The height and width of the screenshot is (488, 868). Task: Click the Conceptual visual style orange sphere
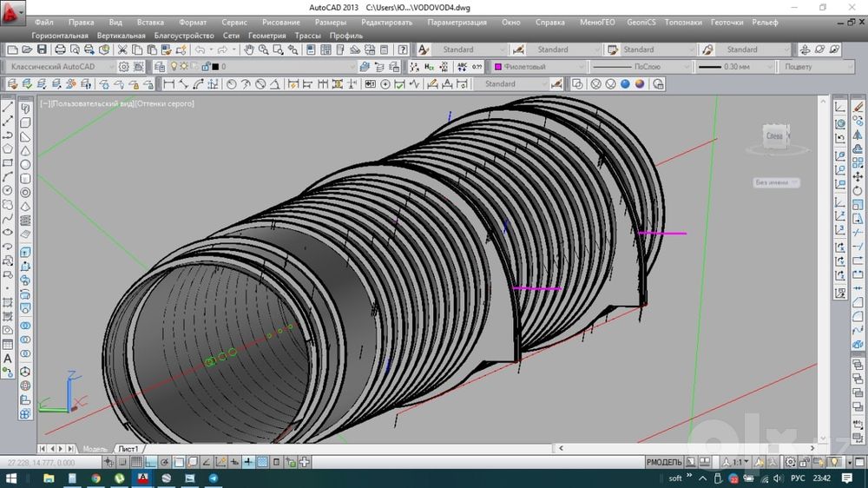tap(640, 84)
